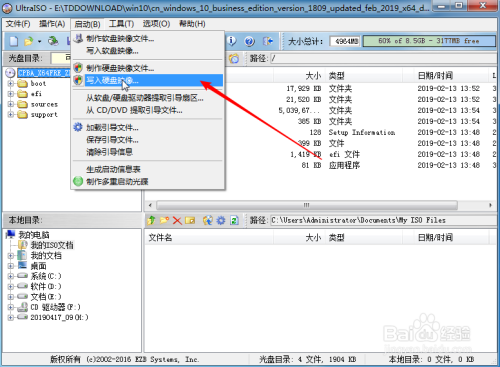The height and width of the screenshot is (367, 500).
Task: Click the Exit door-arrow toolbar icon
Action: (x=267, y=41)
